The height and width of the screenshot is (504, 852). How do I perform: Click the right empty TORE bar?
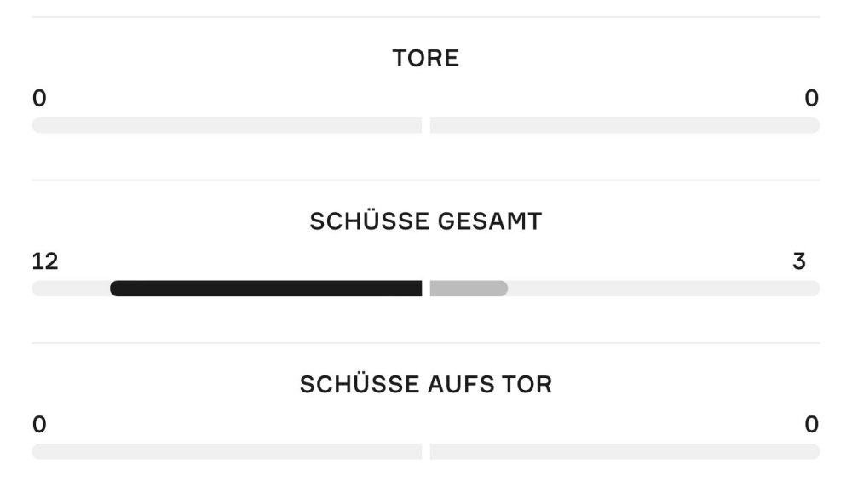625,126
